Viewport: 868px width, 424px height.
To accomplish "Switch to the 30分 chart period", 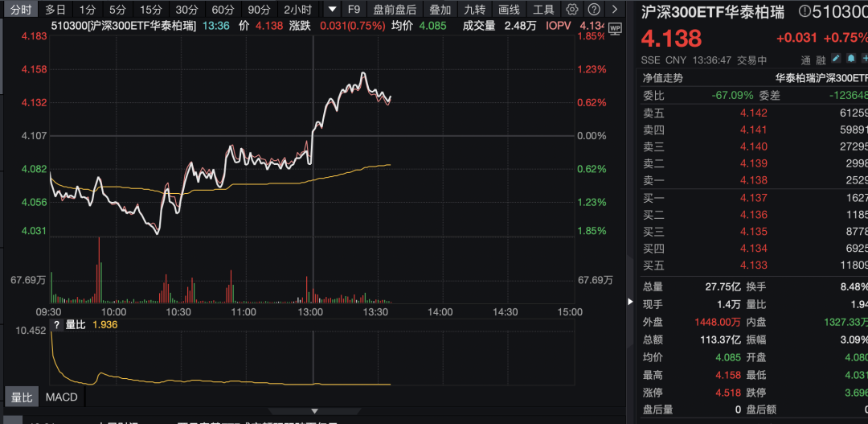I will click(x=186, y=10).
